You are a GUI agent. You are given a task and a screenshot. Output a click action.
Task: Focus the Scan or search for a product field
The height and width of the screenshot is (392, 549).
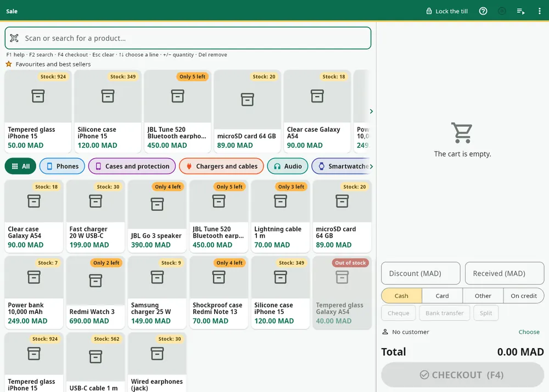[x=188, y=38]
